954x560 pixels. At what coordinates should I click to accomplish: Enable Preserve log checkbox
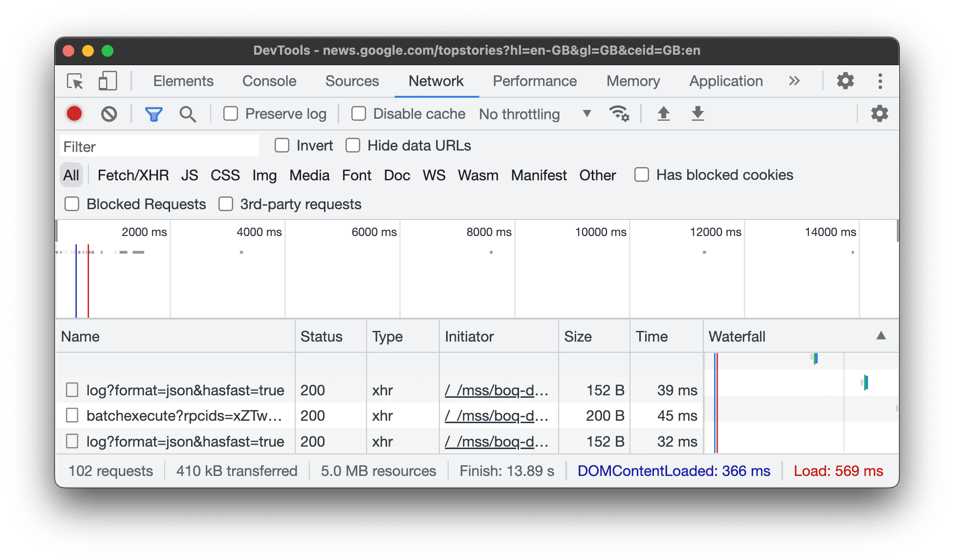pos(231,113)
